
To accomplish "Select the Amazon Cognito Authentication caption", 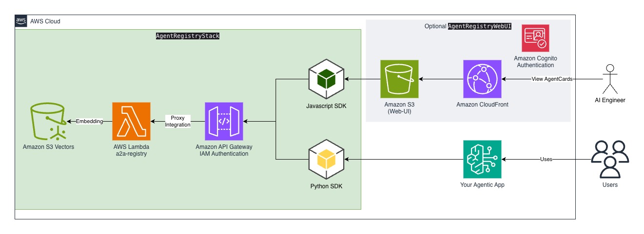I will point(535,61).
